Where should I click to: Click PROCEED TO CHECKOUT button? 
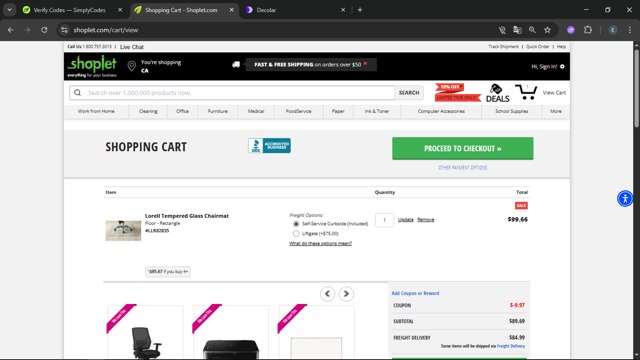click(462, 148)
